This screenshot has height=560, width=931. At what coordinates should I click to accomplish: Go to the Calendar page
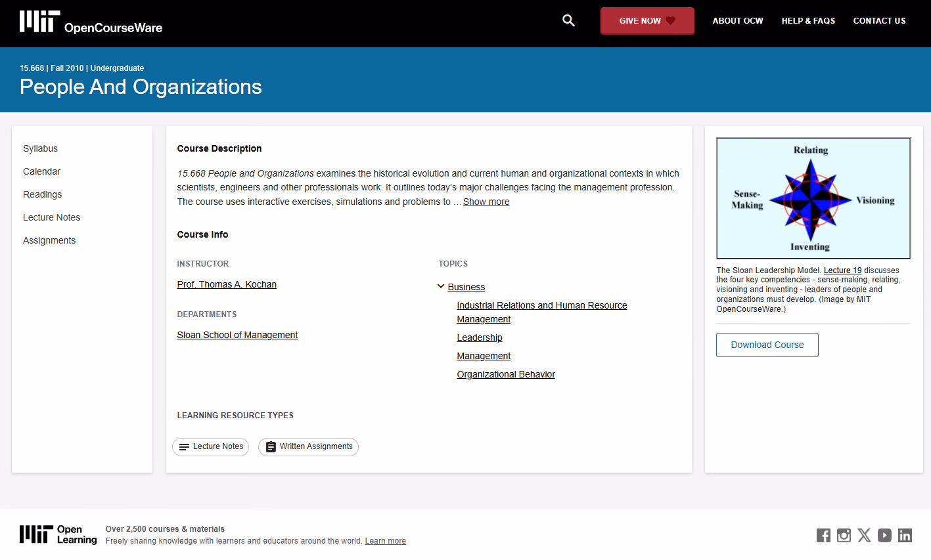(41, 171)
